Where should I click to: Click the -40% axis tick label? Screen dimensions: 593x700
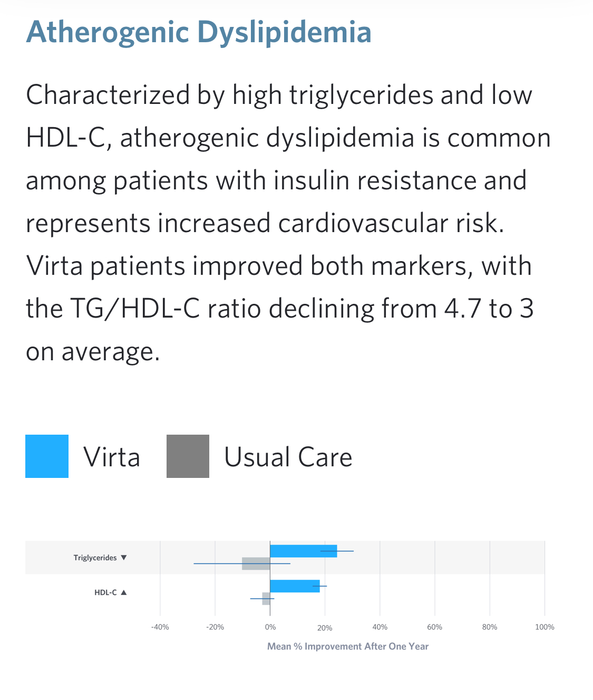pos(160,627)
